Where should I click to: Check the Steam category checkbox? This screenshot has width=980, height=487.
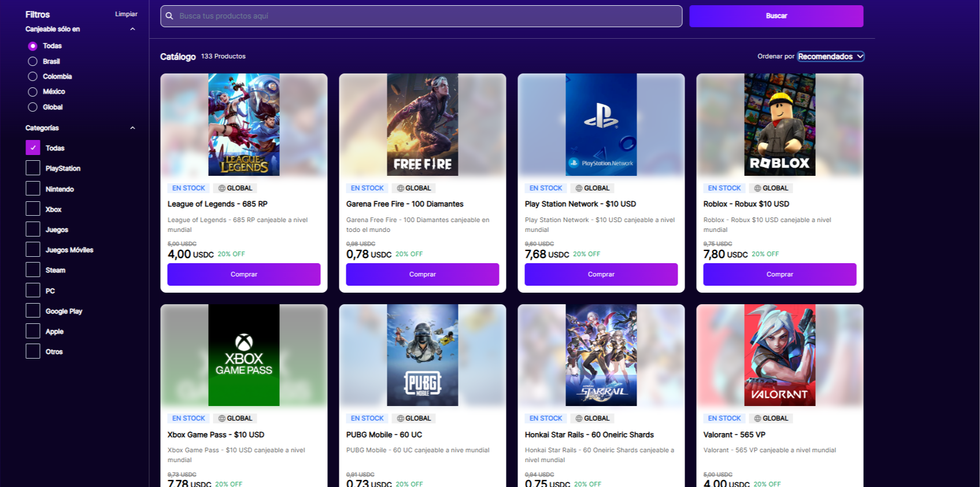33,270
